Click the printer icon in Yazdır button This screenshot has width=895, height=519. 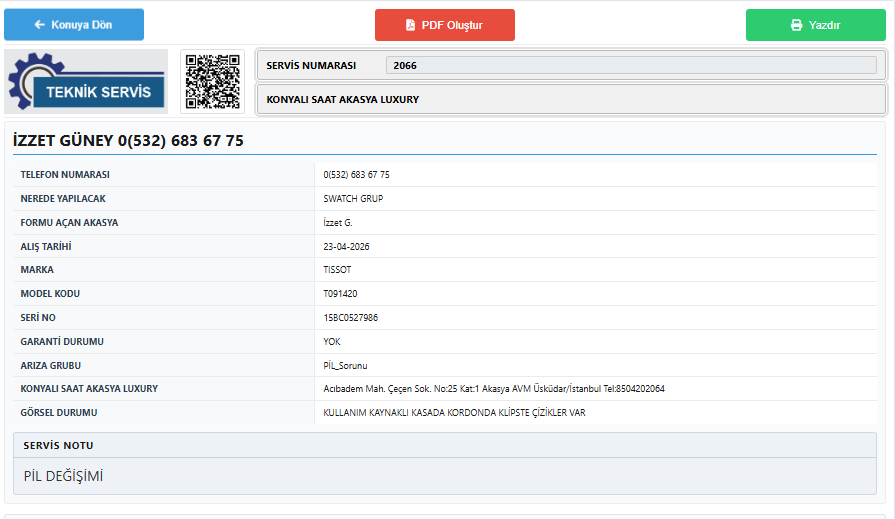pyautogui.click(x=796, y=25)
